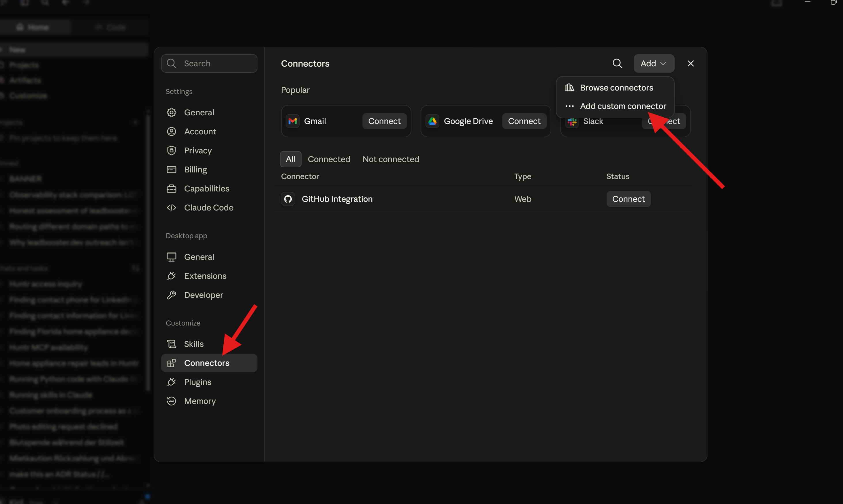Open Developer settings
The image size is (843, 504).
click(209, 295)
